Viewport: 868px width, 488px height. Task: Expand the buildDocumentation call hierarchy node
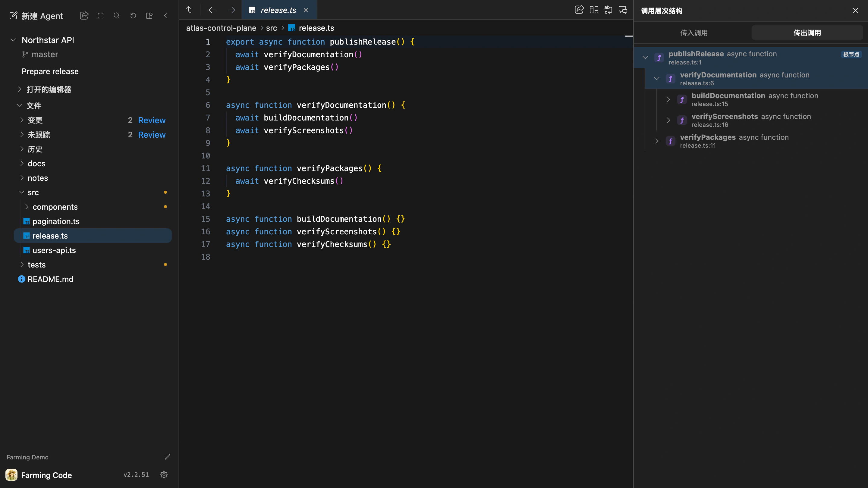point(668,99)
